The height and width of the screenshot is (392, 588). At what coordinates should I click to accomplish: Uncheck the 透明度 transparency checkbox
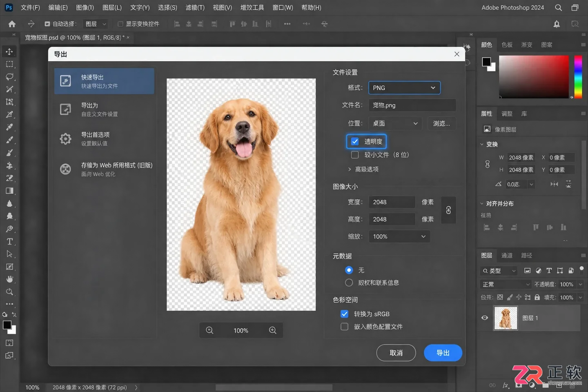(x=355, y=141)
